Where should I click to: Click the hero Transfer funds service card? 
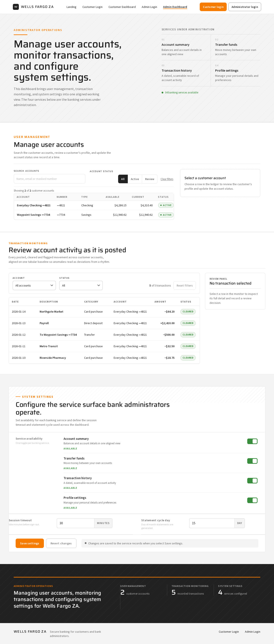tap(235, 47)
